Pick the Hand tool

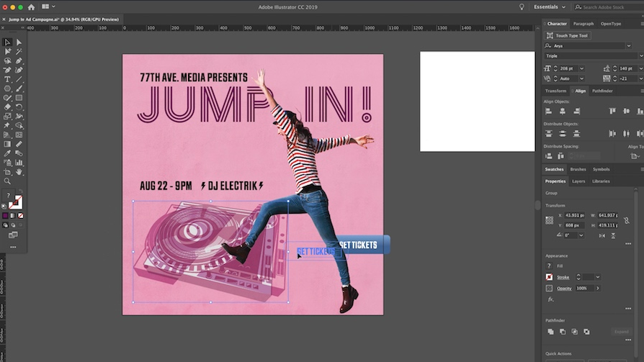(x=19, y=172)
